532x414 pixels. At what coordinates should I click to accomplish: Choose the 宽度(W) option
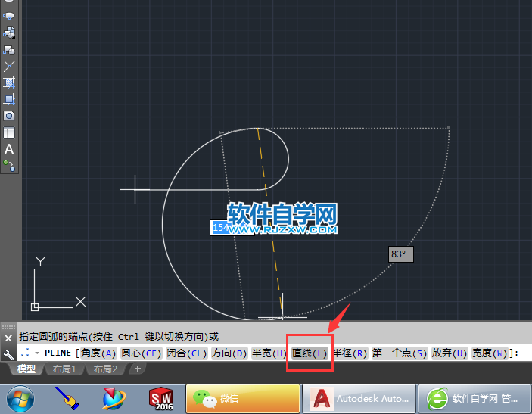tap(490, 353)
